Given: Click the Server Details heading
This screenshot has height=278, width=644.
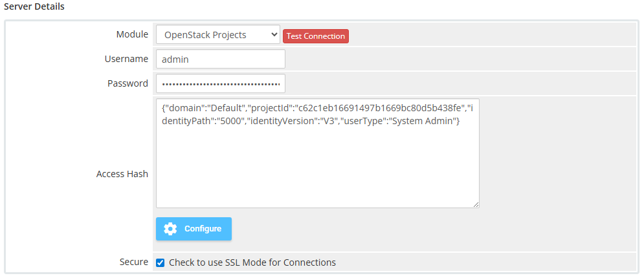Looking at the screenshot, I should tap(34, 6).
